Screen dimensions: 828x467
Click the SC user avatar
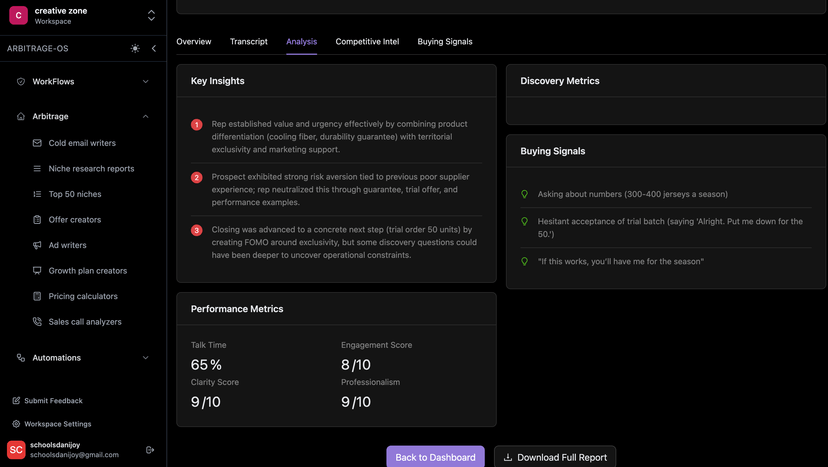[x=16, y=450]
